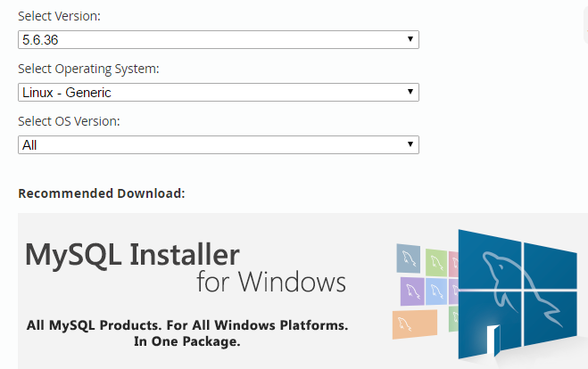Click the purple dolphin tile in banner

point(412,291)
